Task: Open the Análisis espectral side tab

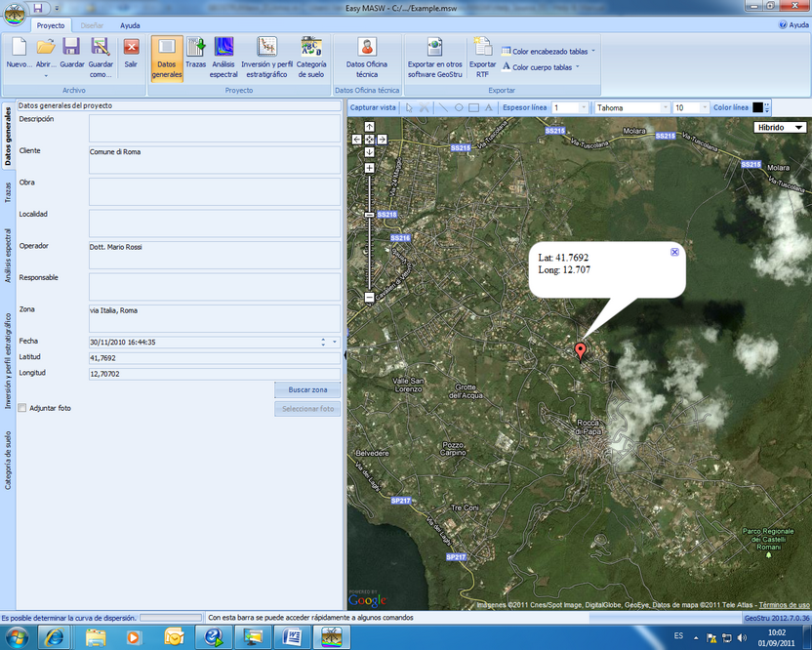Action: point(8,256)
